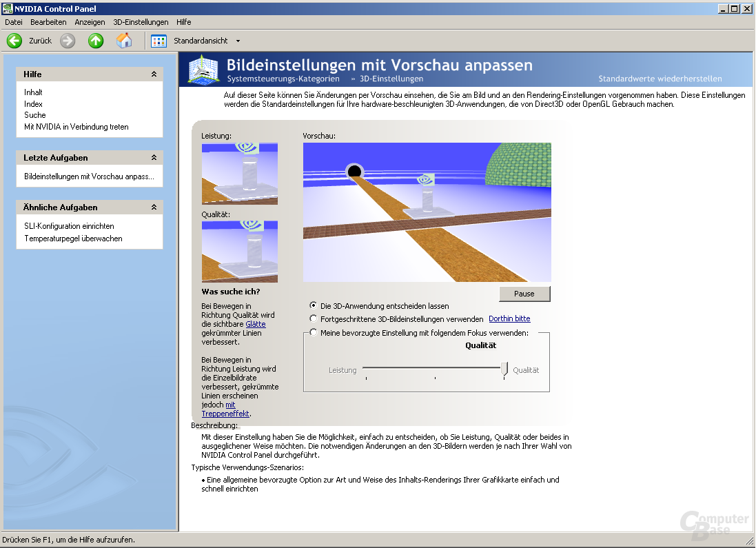This screenshot has width=756, height=548.
Task: Collapse the Letzte Aufgaben panel
Action: coord(154,158)
